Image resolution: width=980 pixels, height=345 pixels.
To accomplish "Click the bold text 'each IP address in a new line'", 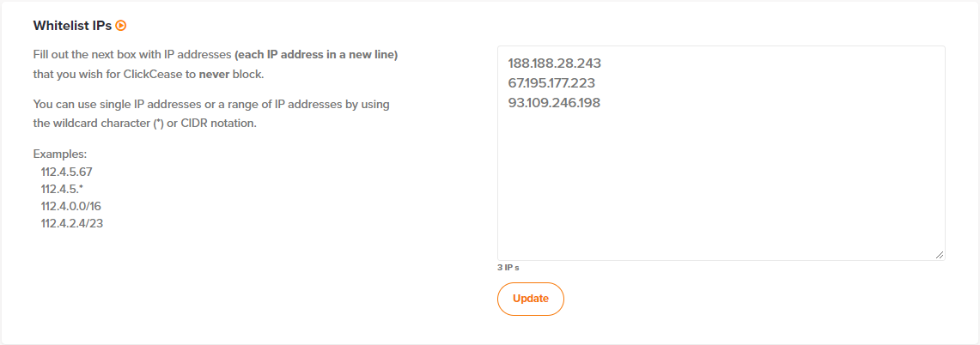I will coord(316,54).
